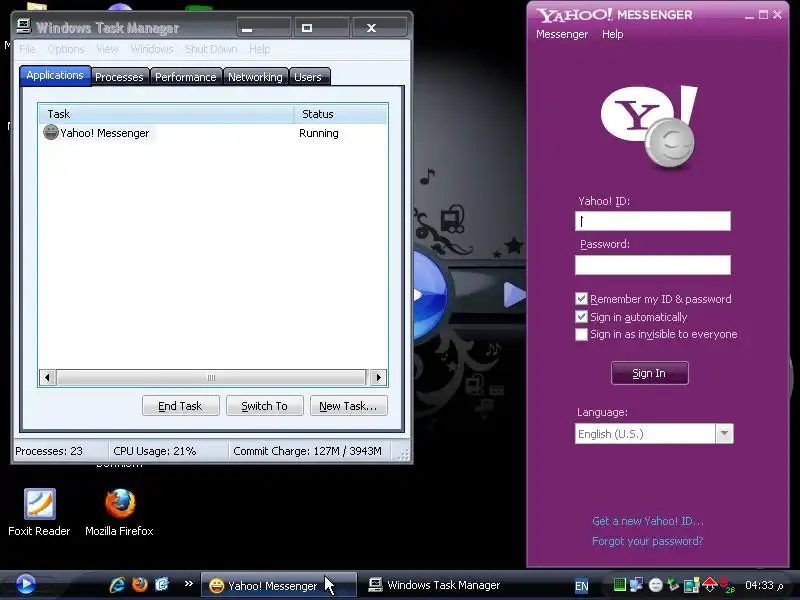Open the View menu in Task Manager

tap(107, 49)
